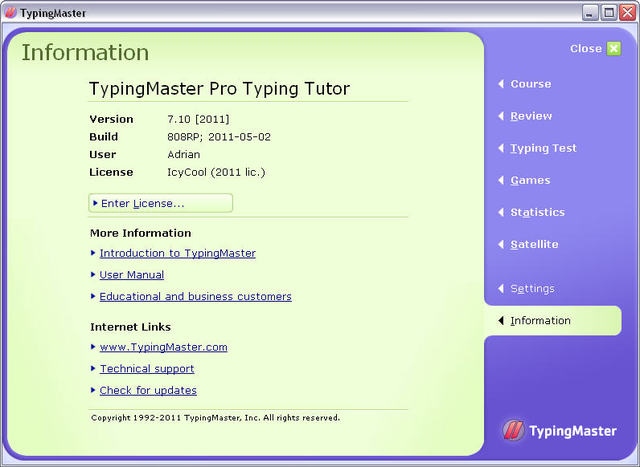Image resolution: width=640 pixels, height=467 pixels.
Task: Click the arrow beside Settings
Action: point(501,289)
